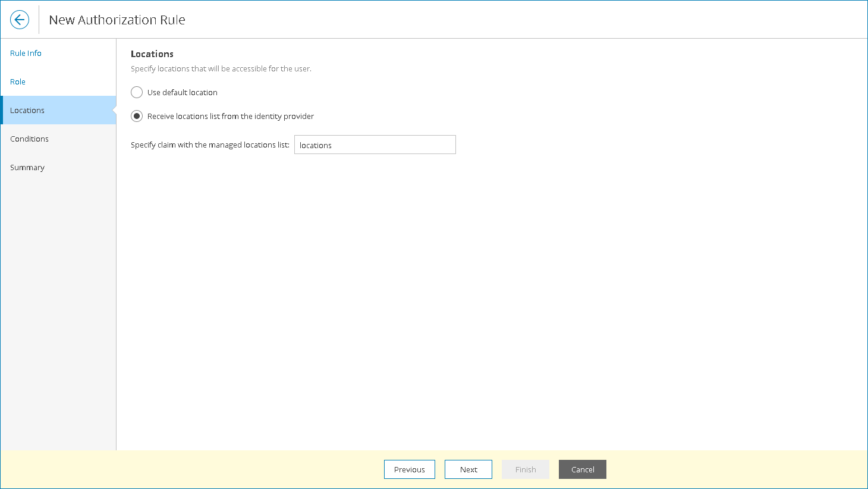Cancel the new authorization rule
The image size is (868, 489).
point(583,469)
